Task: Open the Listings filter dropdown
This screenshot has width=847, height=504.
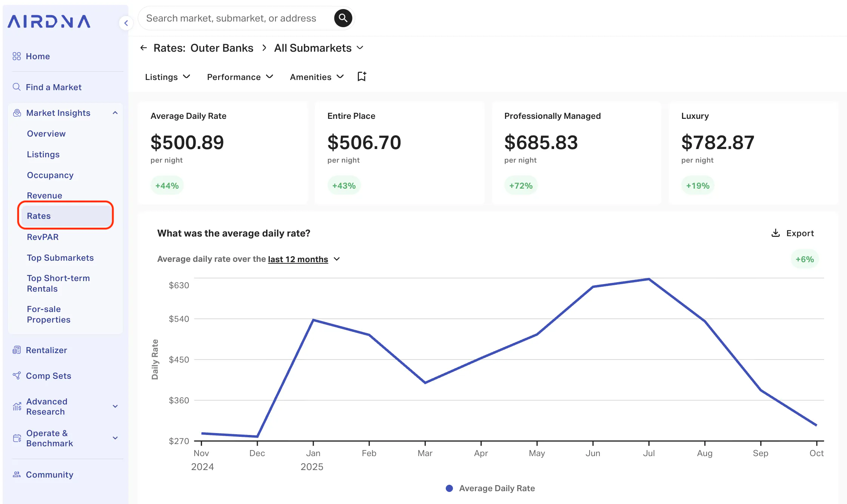Action: pyautogui.click(x=168, y=77)
